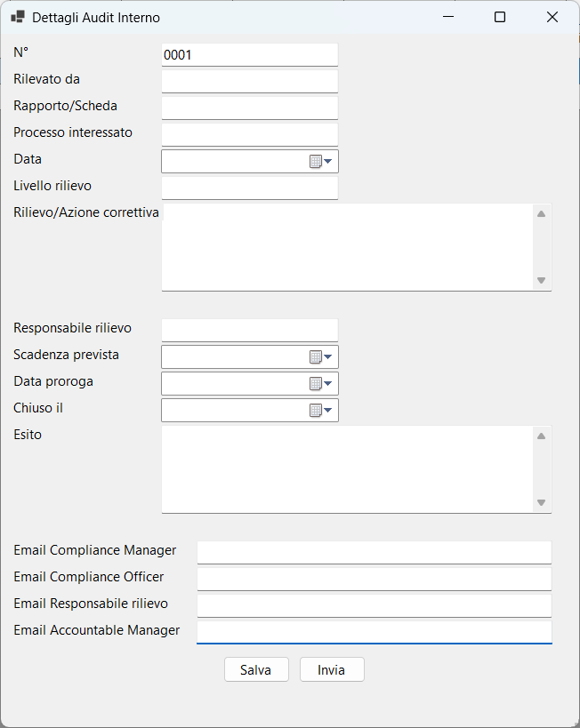Viewport: 580px width, 728px height.
Task: Select the Rapporto/Scheda text box
Action: pos(249,108)
